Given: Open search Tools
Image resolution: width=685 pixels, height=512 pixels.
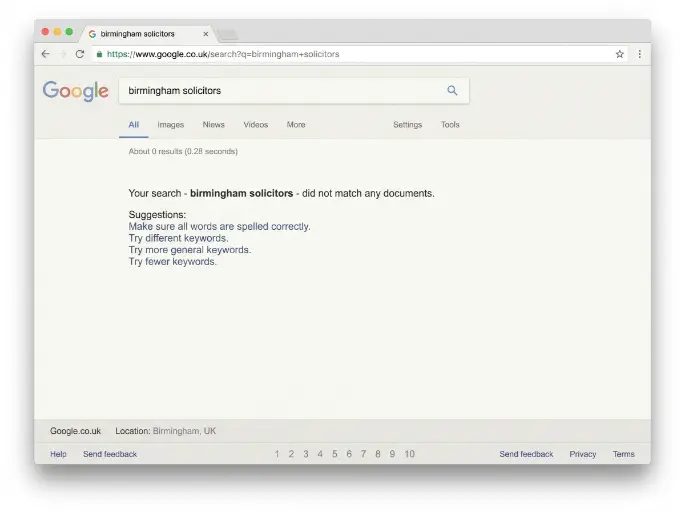Looking at the screenshot, I should [x=450, y=125].
